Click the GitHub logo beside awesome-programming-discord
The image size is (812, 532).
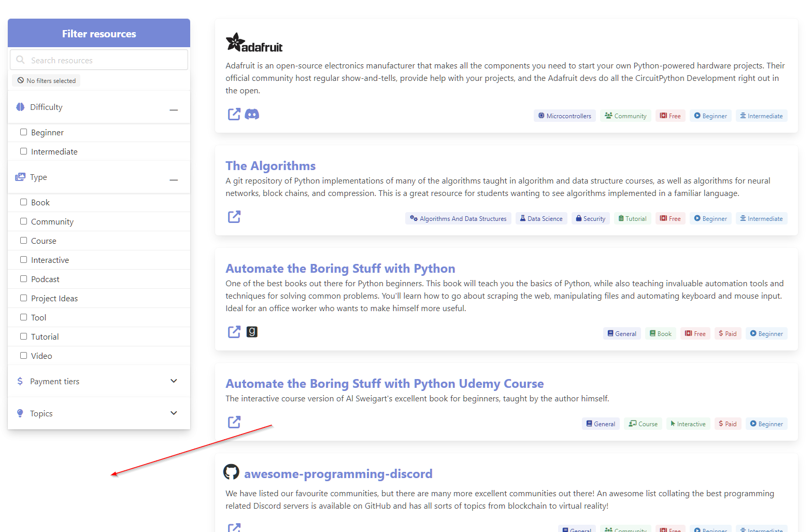231,472
